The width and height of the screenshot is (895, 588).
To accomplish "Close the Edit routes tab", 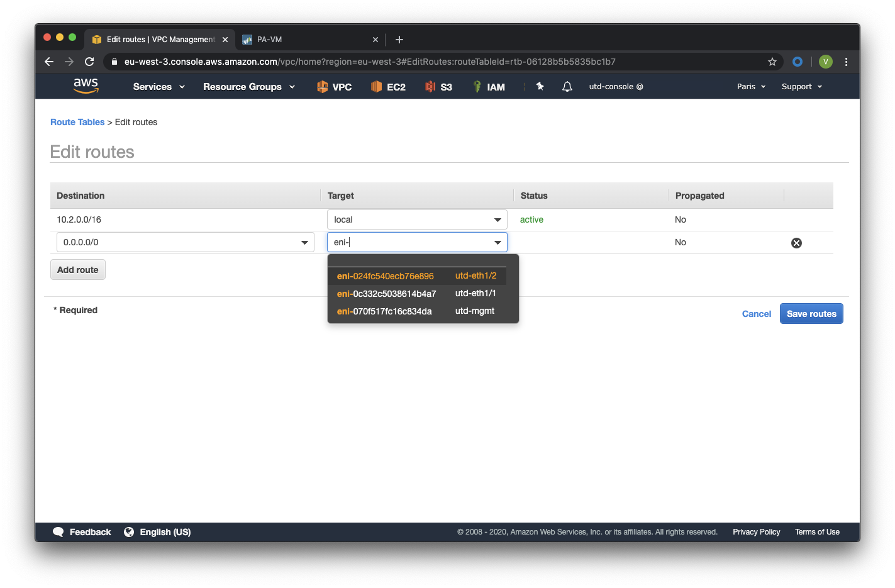I will click(x=225, y=40).
